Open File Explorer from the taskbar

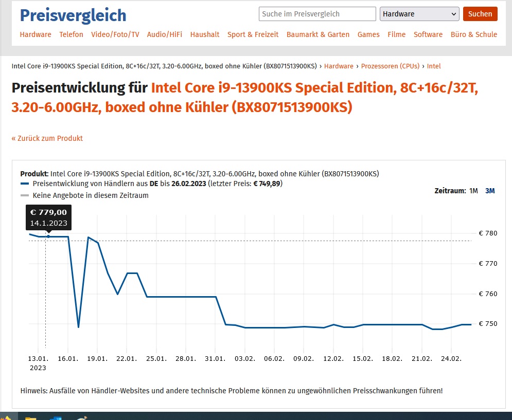(30, 417)
